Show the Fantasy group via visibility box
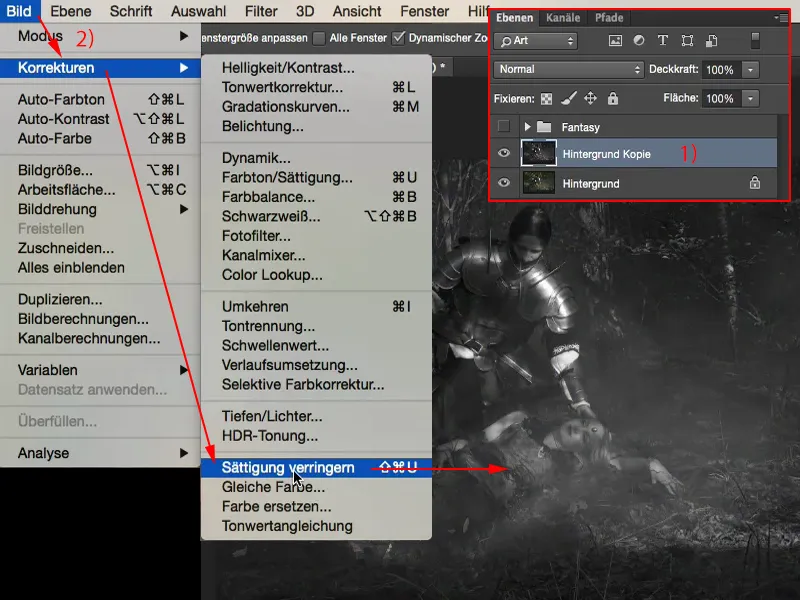Viewport: 800px width, 600px height. pos(504,126)
